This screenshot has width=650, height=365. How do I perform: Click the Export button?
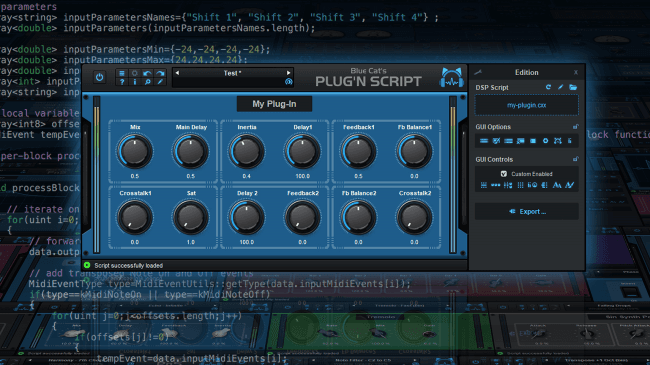click(x=527, y=212)
